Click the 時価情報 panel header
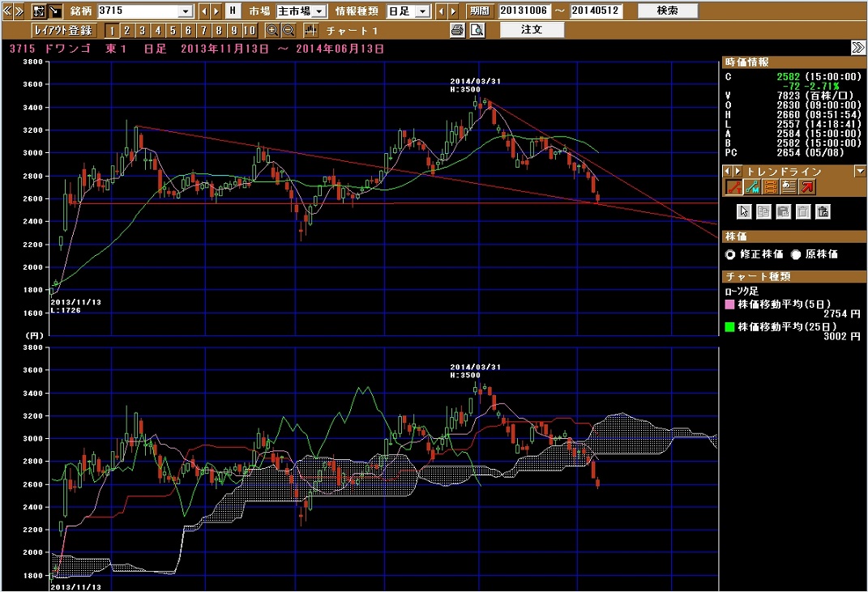The width and height of the screenshot is (868, 592). [793, 62]
